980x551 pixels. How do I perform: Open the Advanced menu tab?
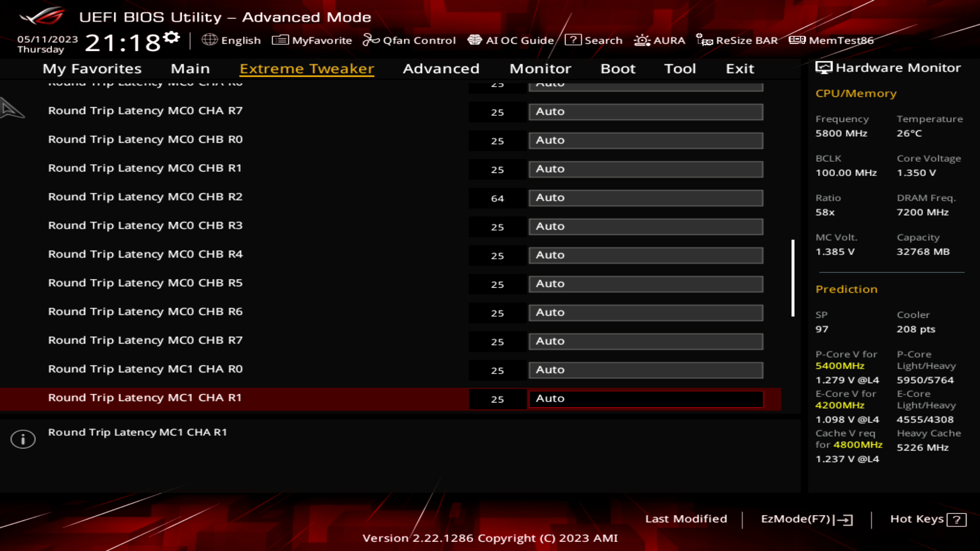coord(441,68)
